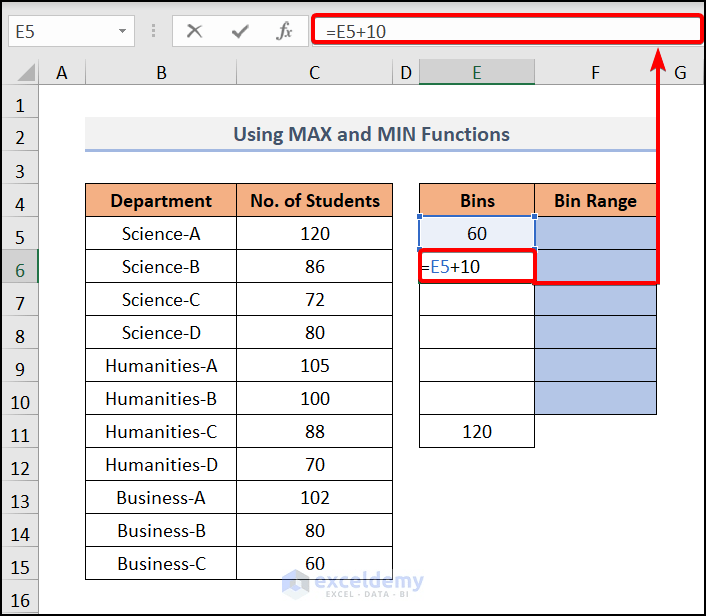Select the 'Business-C' cell

(x=161, y=563)
